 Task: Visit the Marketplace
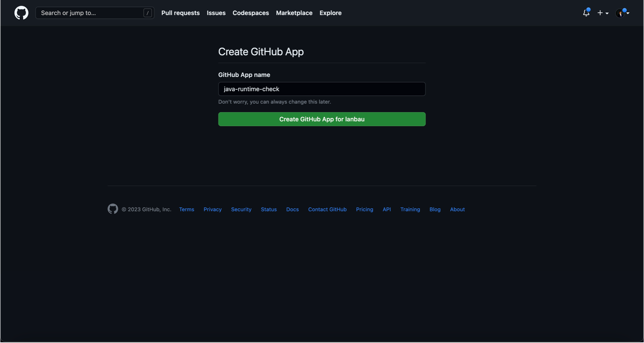coord(294,13)
